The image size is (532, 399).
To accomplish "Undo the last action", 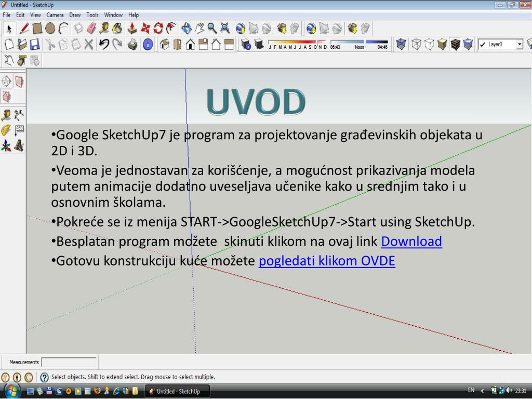I will (104, 45).
